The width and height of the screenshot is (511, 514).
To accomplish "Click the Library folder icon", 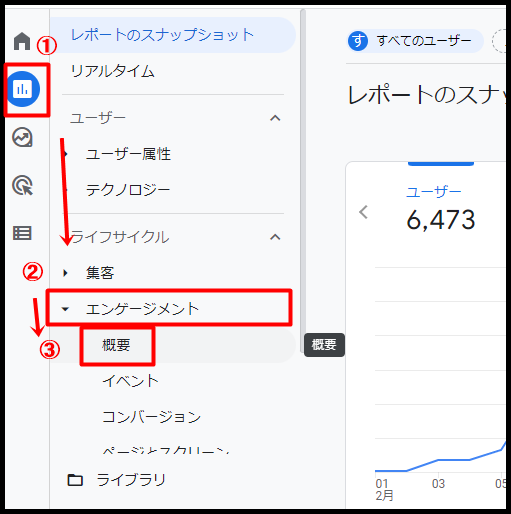I will [x=75, y=480].
